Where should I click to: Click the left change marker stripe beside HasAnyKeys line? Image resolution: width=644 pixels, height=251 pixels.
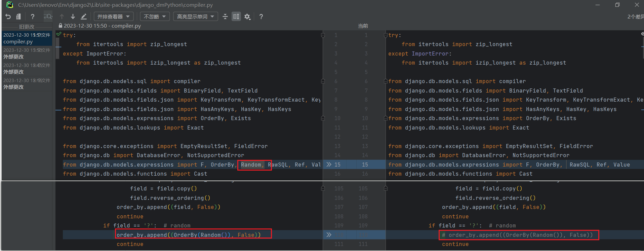point(58,110)
